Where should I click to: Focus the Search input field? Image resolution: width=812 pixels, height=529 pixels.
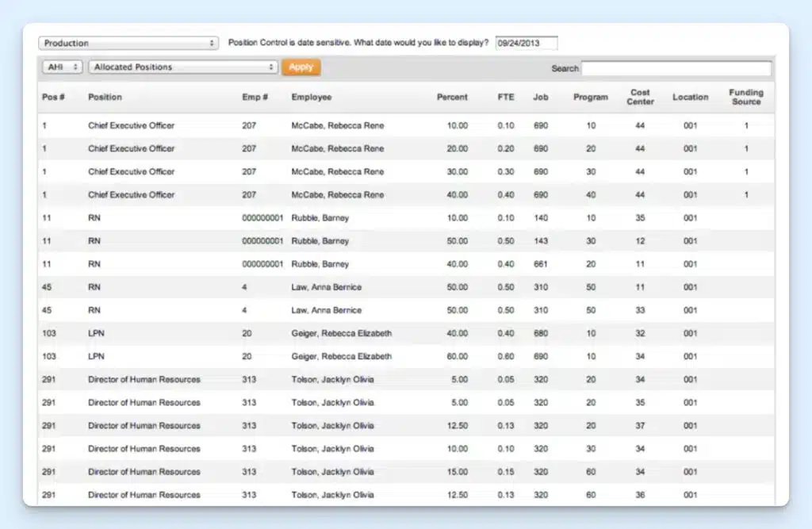(x=676, y=68)
